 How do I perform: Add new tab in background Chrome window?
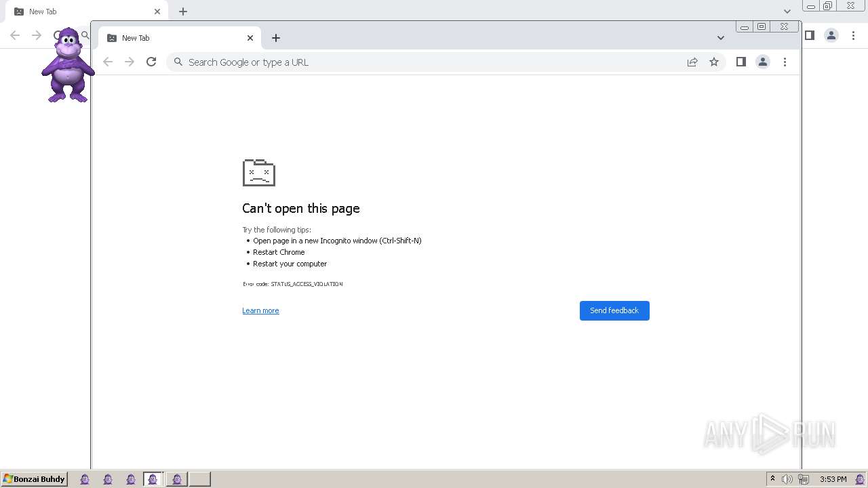[x=183, y=12]
